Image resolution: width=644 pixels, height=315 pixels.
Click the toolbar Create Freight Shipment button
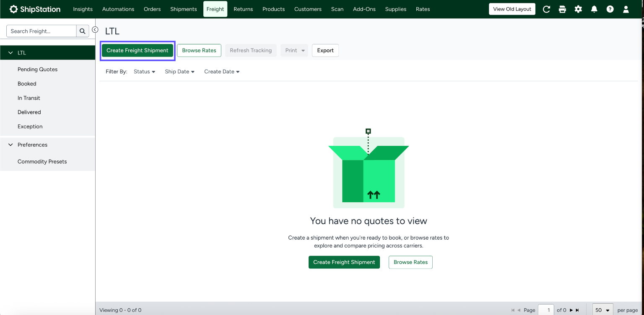[x=138, y=50]
